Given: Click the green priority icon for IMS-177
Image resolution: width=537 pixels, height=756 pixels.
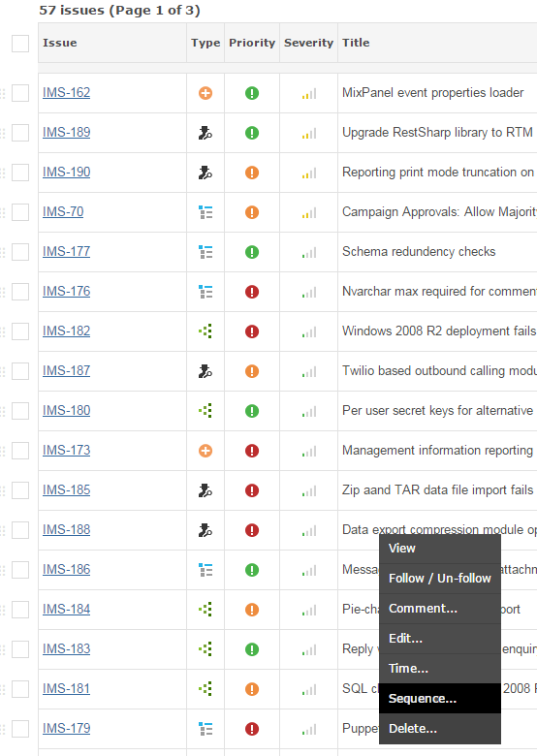Looking at the screenshot, I should click(x=252, y=252).
